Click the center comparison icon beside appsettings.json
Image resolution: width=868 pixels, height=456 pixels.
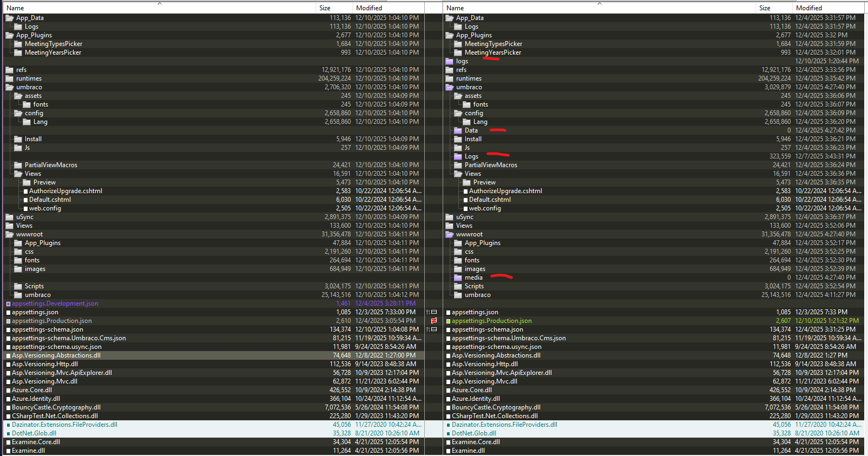(x=433, y=312)
